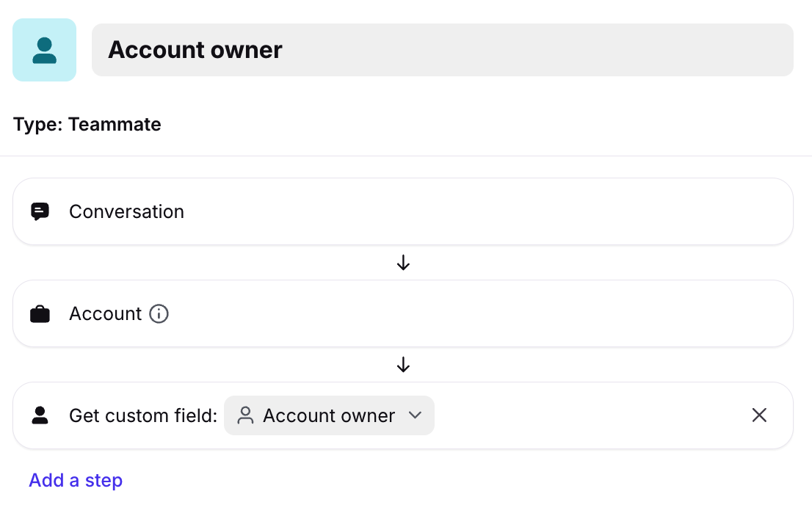Image resolution: width=812 pixels, height=505 pixels.
Task: Click the Type: Teammate label
Action: point(87,125)
